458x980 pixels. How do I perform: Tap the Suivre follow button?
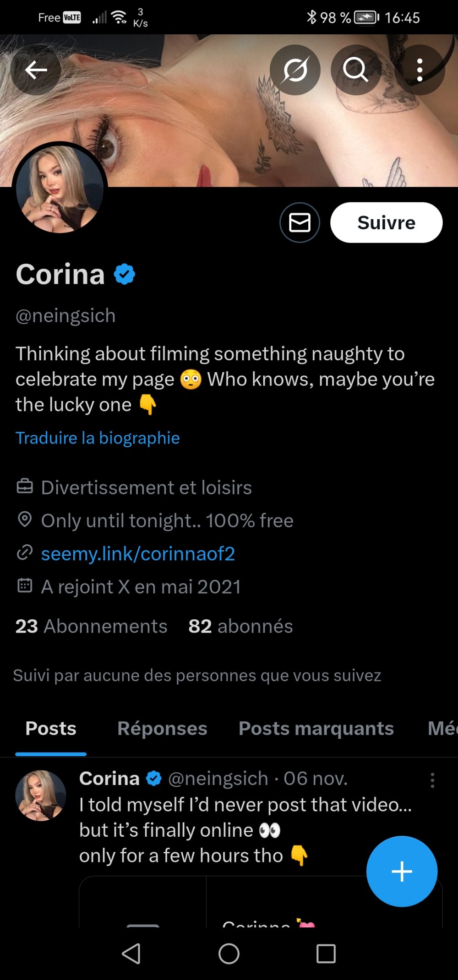coord(386,223)
